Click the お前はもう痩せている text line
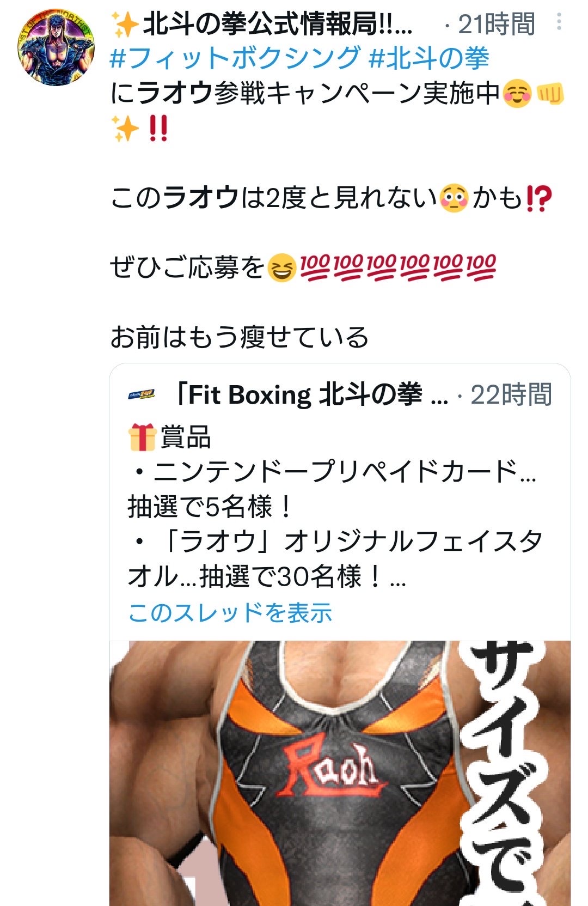The width and height of the screenshot is (588, 906). (240, 337)
